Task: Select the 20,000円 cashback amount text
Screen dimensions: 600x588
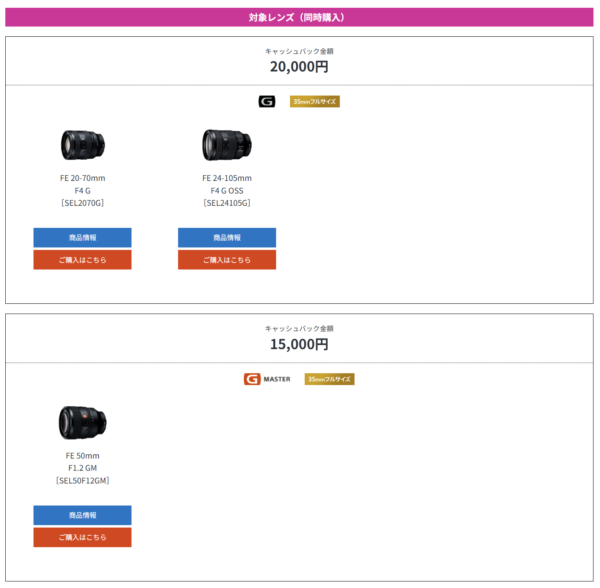Action: pos(299,67)
